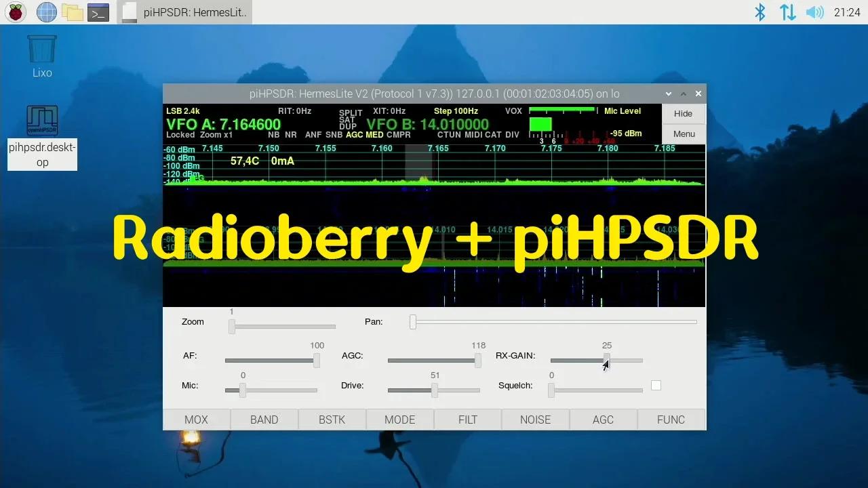The width and height of the screenshot is (868, 488).
Task: Select the CMPR compressor indicator
Action: pyautogui.click(x=399, y=135)
